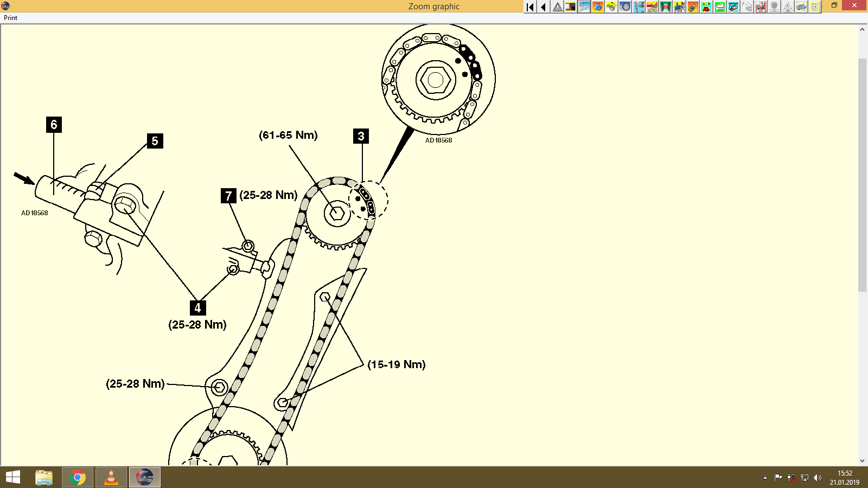The image size is (868, 488).
Task: Select the globe icon on the toolbar
Action: tap(597, 7)
